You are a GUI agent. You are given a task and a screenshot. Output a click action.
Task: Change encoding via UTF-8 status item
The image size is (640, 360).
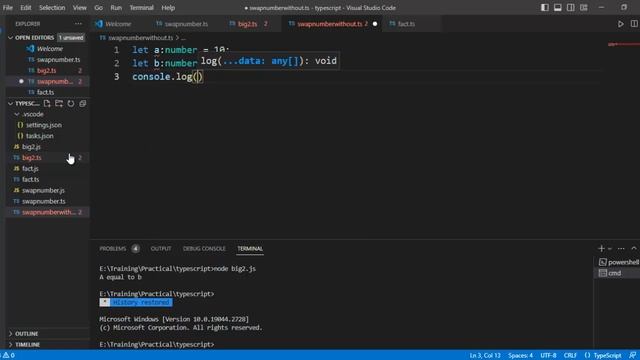coord(548,355)
